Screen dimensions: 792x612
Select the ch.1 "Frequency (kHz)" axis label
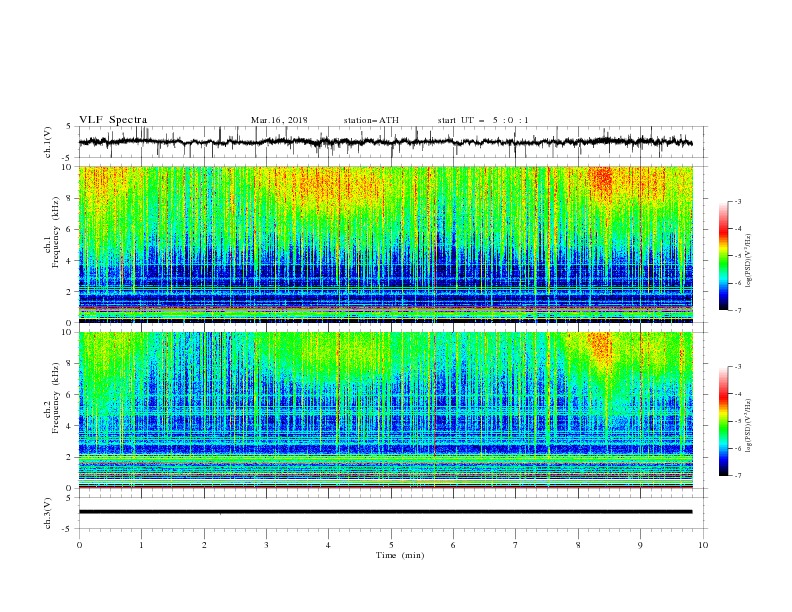(x=56, y=233)
